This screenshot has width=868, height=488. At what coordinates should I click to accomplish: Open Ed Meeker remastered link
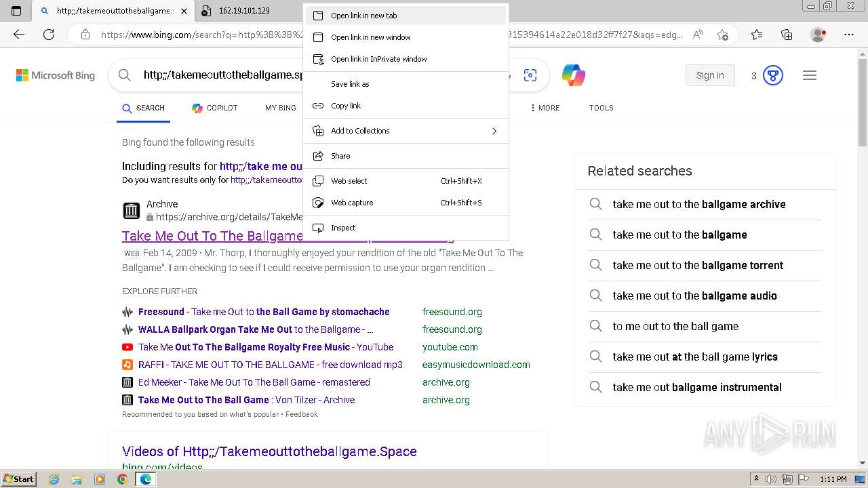tap(254, 382)
